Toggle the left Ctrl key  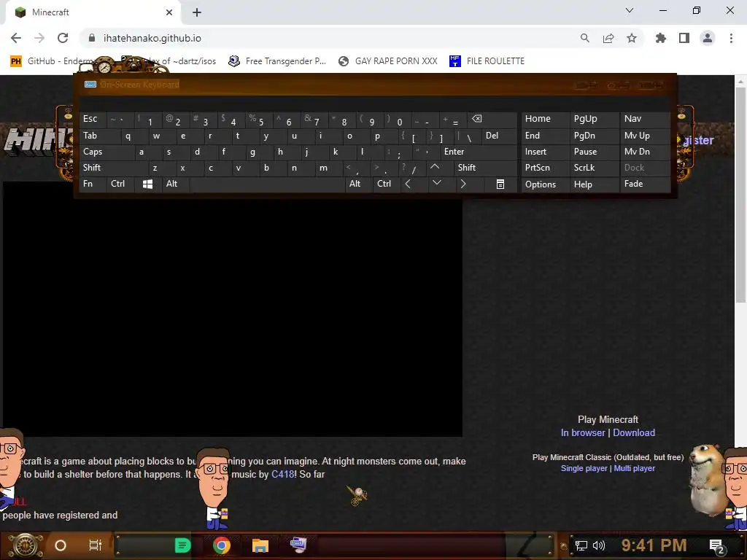click(120, 184)
